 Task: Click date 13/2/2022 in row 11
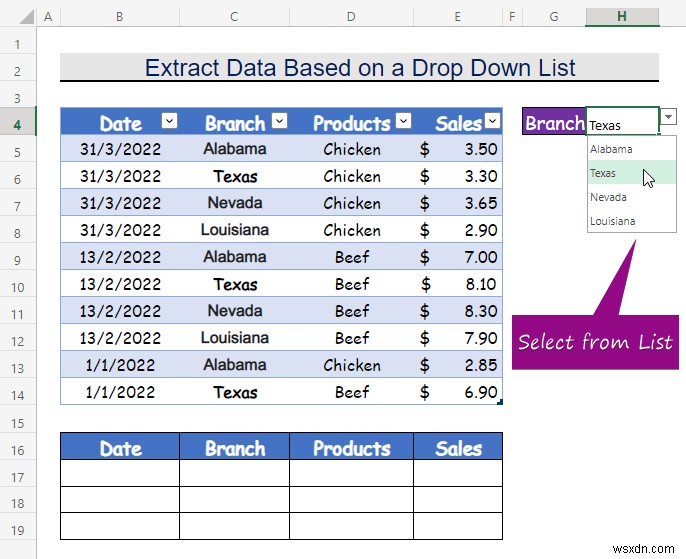pyautogui.click(x=120, y=311)
